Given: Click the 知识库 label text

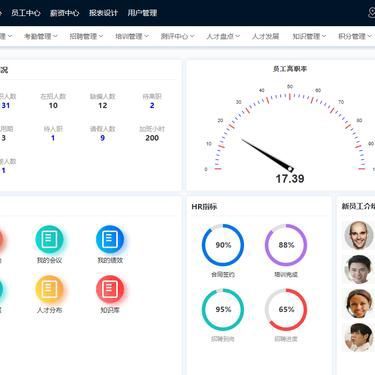Looking at the screenshot, I should (x=110, y=310).
